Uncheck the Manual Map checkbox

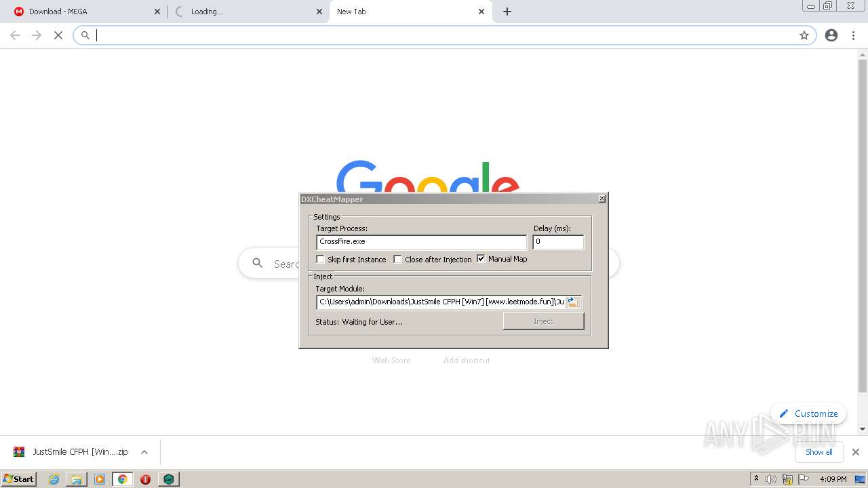481,259
